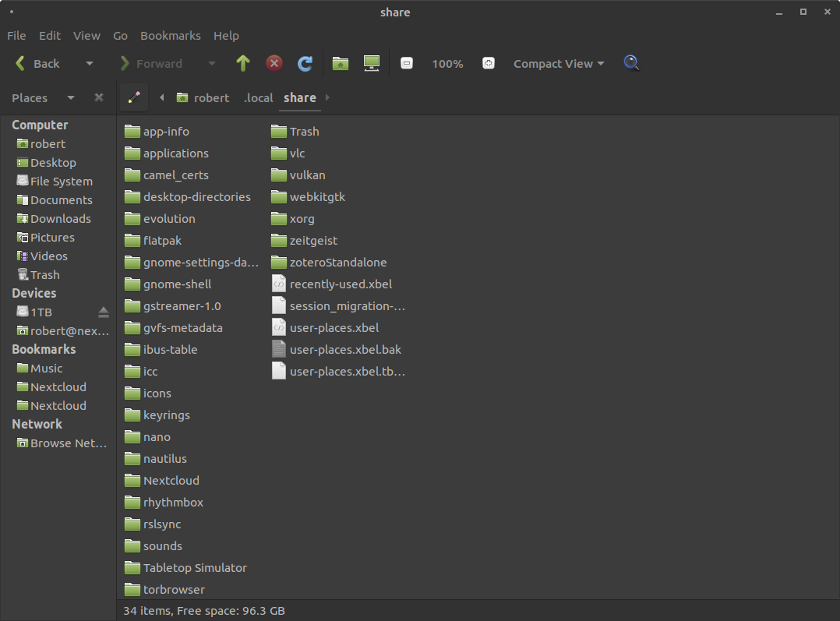Open home folder from the toolbar

click(x=340, y=63)
